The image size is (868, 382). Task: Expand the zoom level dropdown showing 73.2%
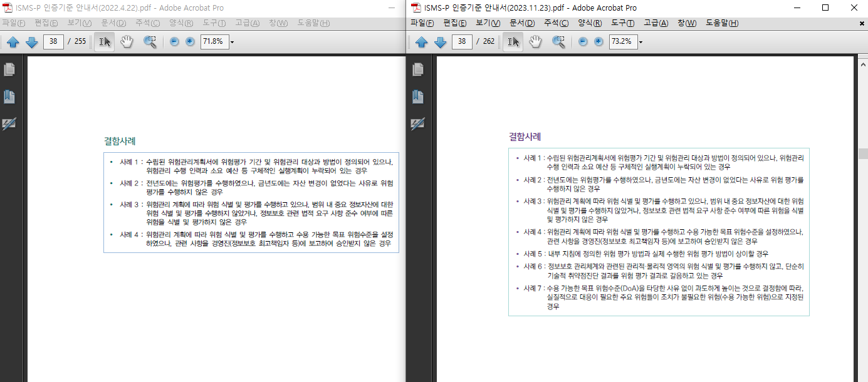[x=641, y=42]
